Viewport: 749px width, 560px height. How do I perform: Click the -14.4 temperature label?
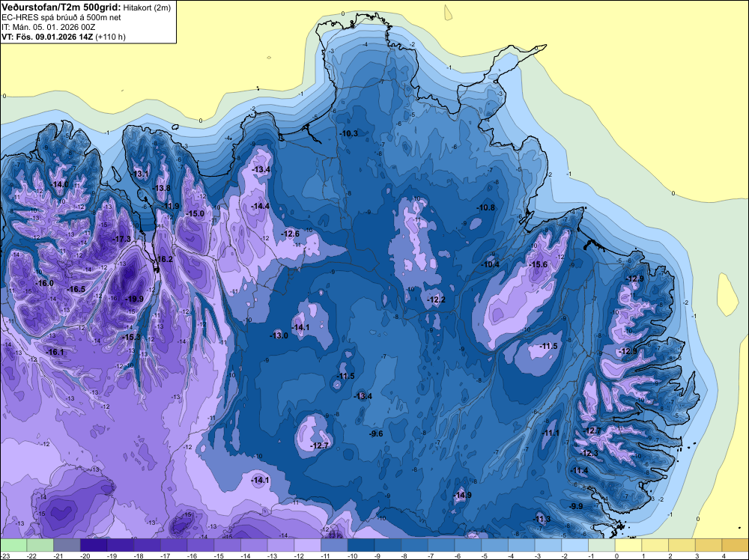coord(261,206)
